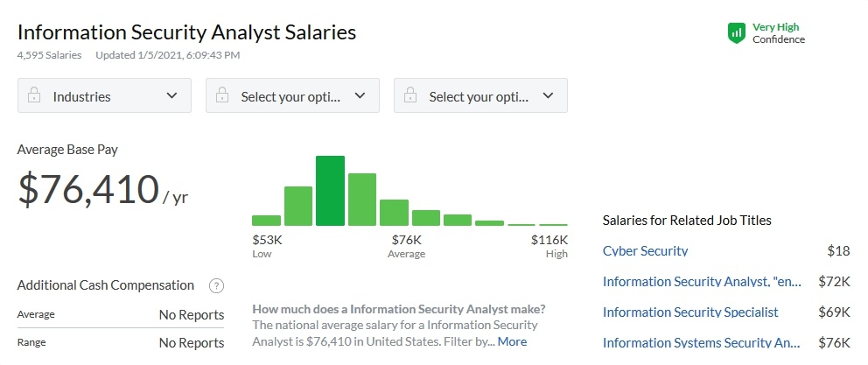Click the Additional Cash Compensation help icon
This screenshot has width=868, height=365.
217,285
